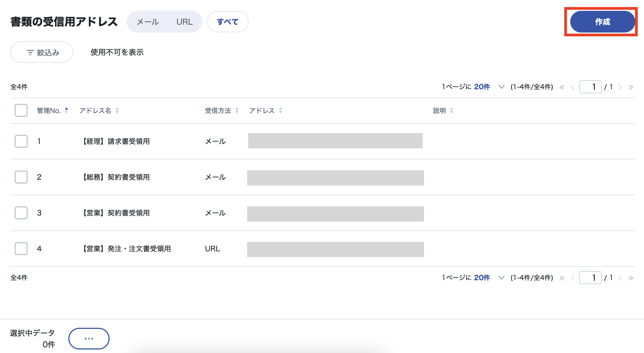Check the row for 【営業】契約書受領用

click(21, 213)
